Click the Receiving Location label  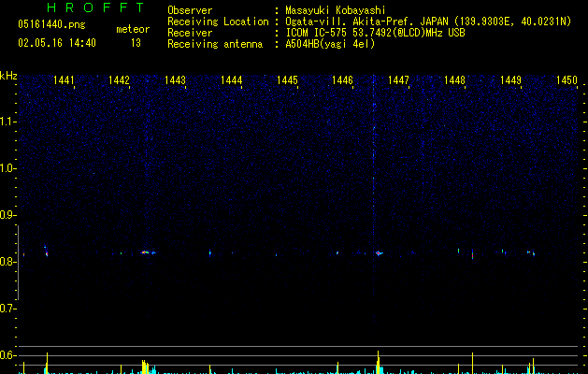coord(218,22)
